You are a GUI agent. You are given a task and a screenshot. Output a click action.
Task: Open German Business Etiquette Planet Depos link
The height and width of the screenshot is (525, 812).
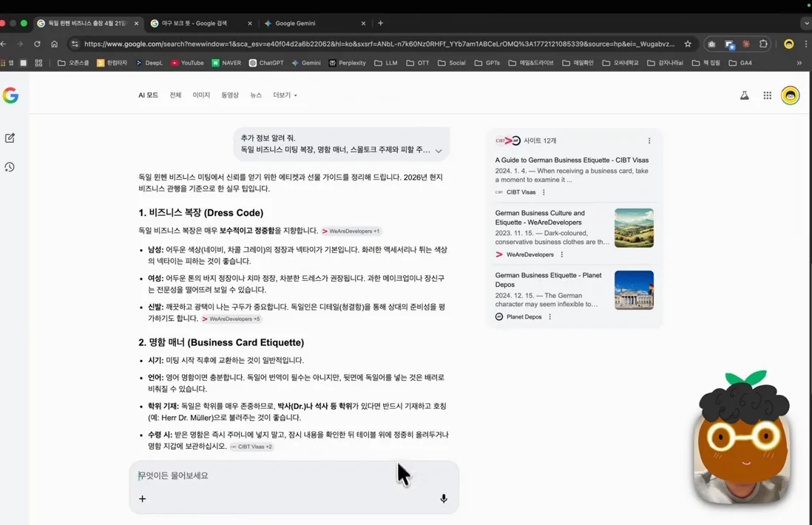point(548,280)
